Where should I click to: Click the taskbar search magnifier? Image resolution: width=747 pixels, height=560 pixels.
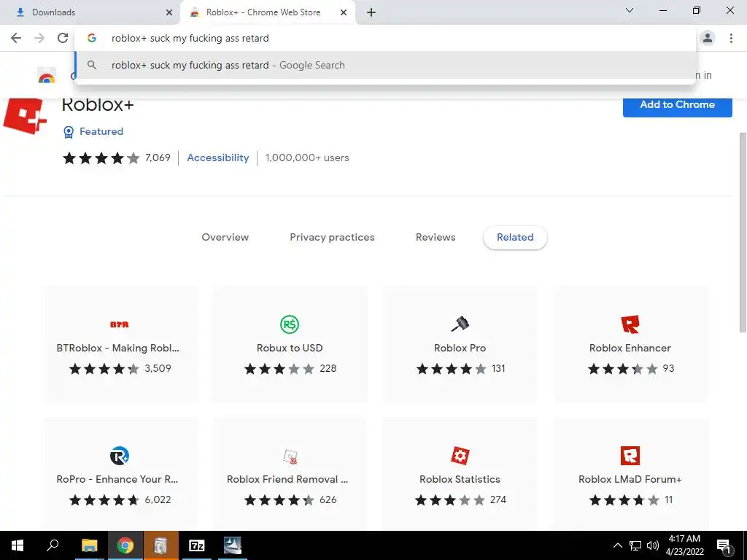pyautogui.click(x=53, y=545)
